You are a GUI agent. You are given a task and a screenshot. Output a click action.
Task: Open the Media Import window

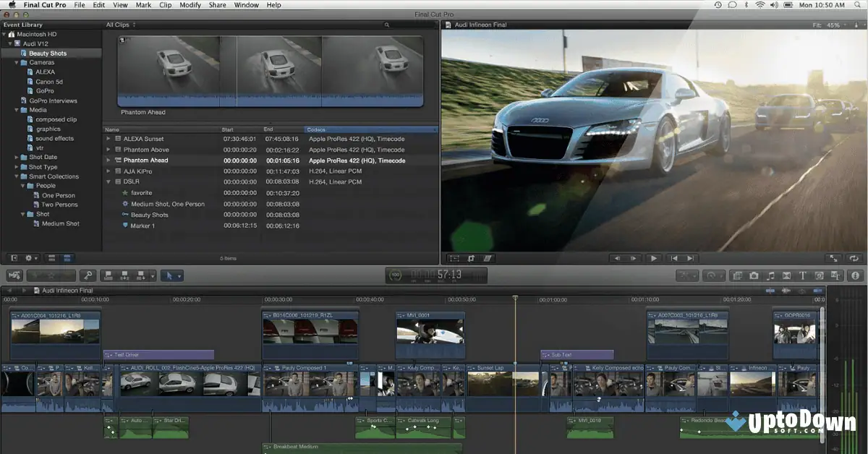[14, 275]
